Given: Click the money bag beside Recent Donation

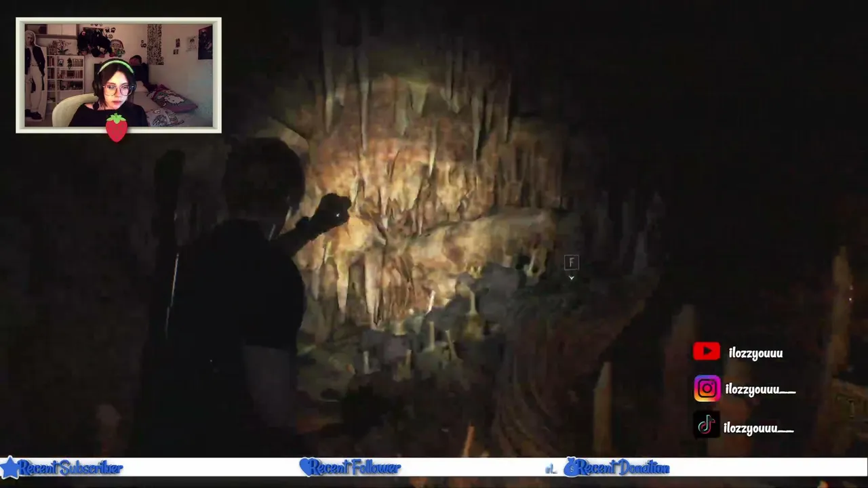Looking at the screenshot, I should pyautogui.click(x=572, y=467).
